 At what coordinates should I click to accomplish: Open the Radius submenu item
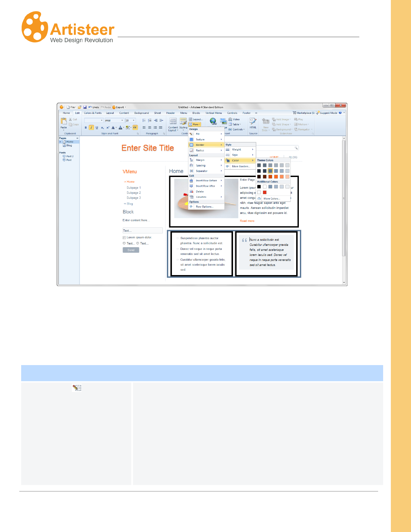[206, 150]
